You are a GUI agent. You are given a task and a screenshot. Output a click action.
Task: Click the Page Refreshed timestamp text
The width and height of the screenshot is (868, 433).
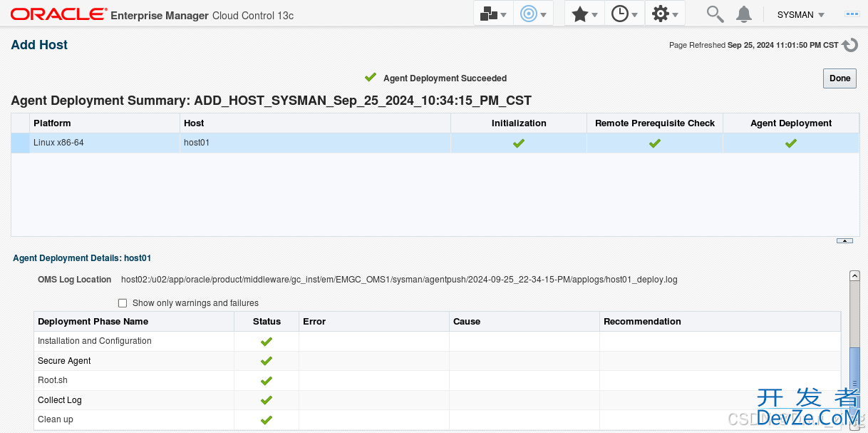754,45
